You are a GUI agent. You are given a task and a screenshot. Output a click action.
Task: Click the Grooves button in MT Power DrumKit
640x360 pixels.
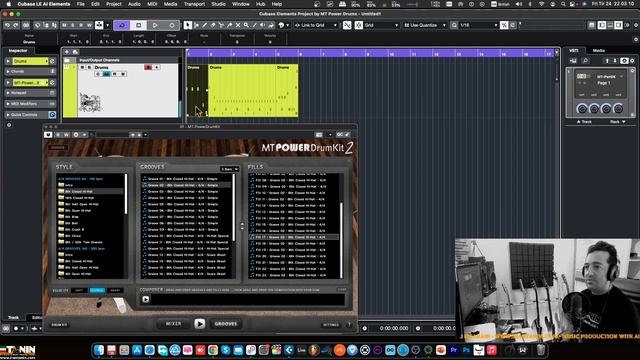(226, 324)
